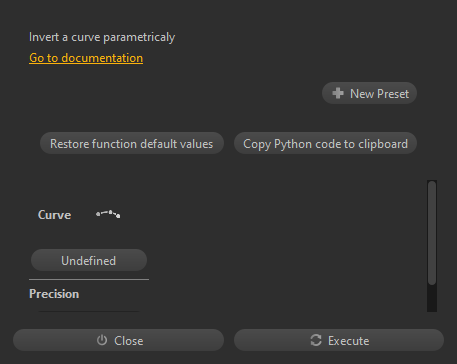Click the 'Invert a curve parametricaly' description text
The height and width of the screenshot is (364, 457).
[102, 37]
